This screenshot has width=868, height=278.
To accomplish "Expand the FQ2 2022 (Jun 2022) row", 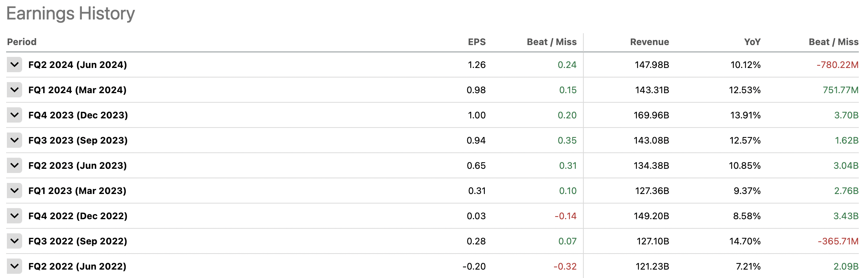I will 15,266.
